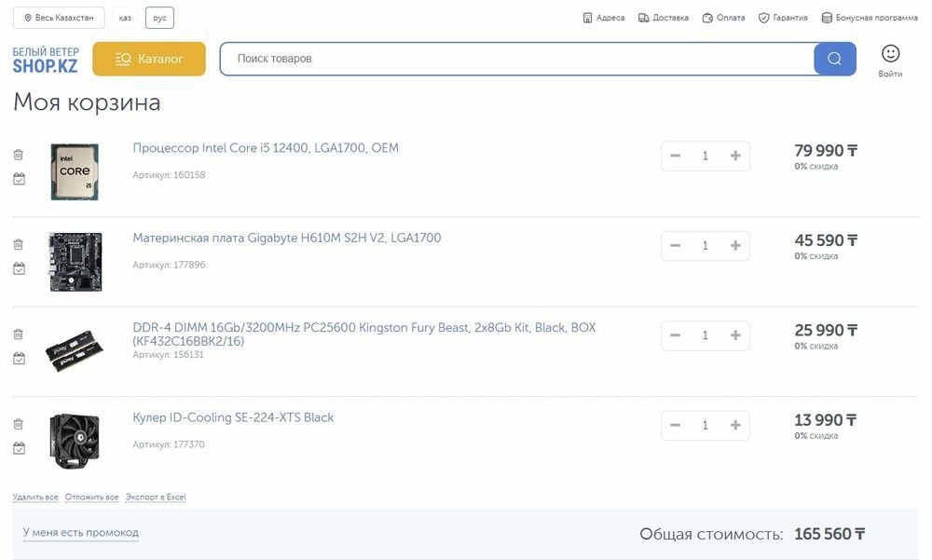Click Отложить все link
The image size is (932, 560).
click(91, 497)
